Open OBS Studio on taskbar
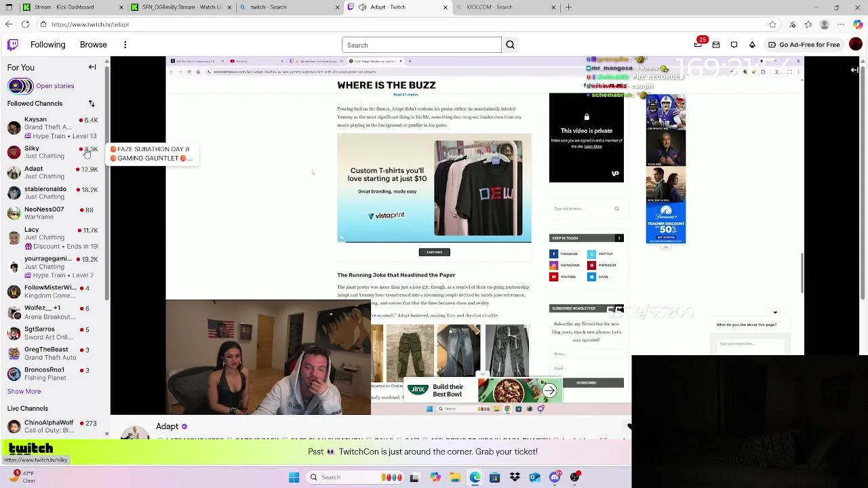The height and width of the screenshot is (488, 868). click(x=575, y=477)
